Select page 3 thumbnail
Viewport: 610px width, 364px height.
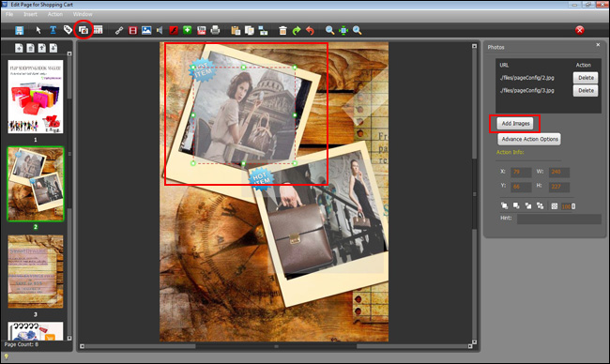(36, 271)
